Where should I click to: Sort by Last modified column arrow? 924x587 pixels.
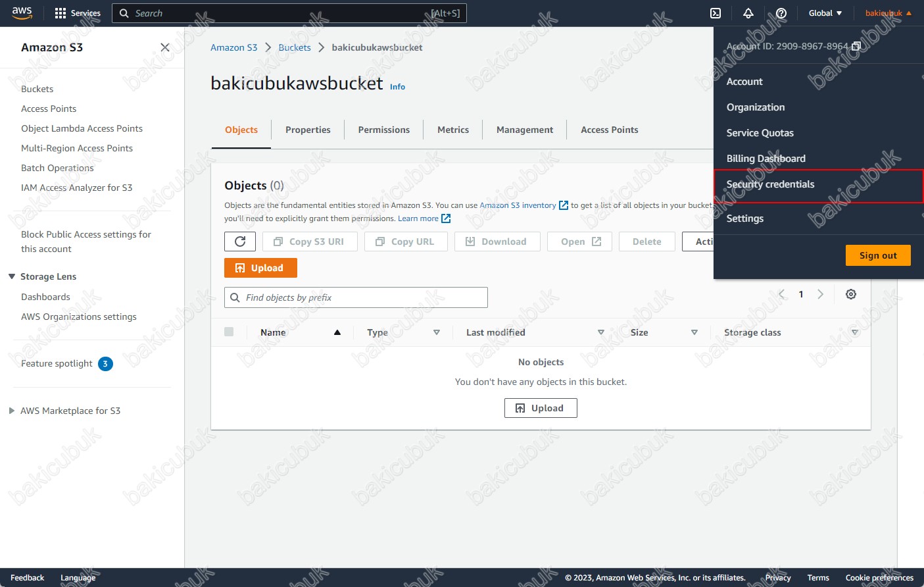coord(601,332)
